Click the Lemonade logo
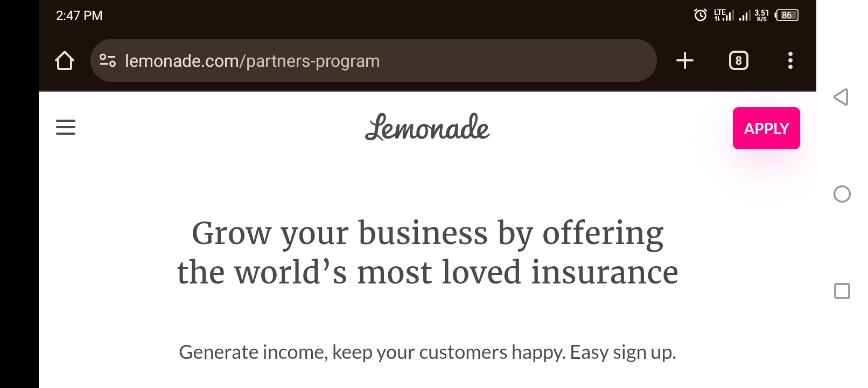 point(427,128)
